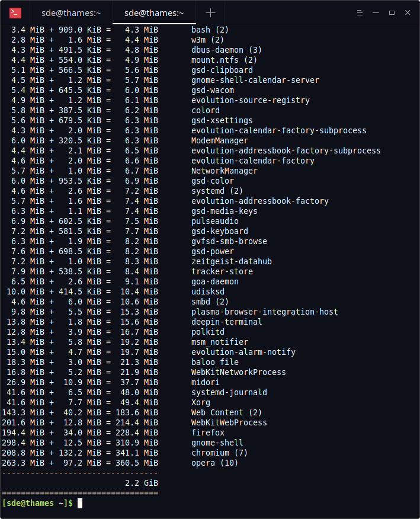Click the [sde@thames ~]$ prompt text
Screen dimensions: 420x519
[x=37, y=503]
